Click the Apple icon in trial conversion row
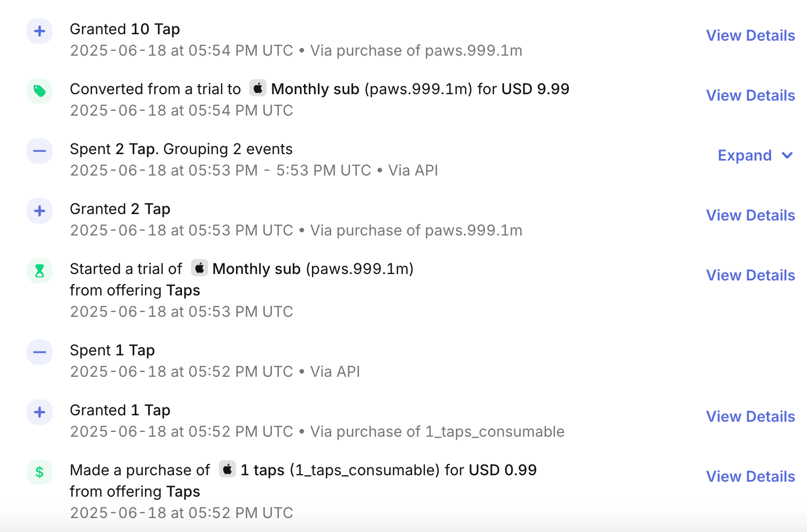 tap(258, 88)
